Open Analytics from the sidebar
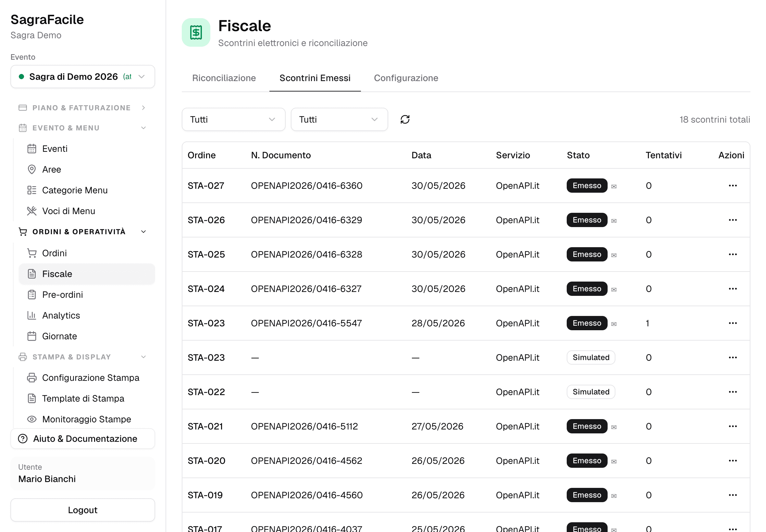 (x=61, y=315)
